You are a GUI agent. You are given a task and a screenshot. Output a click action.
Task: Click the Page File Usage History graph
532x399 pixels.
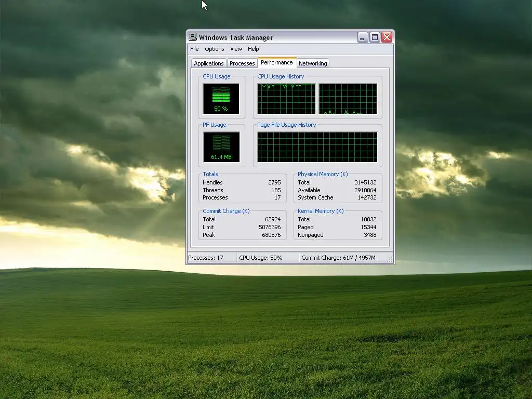pos(317,147)
